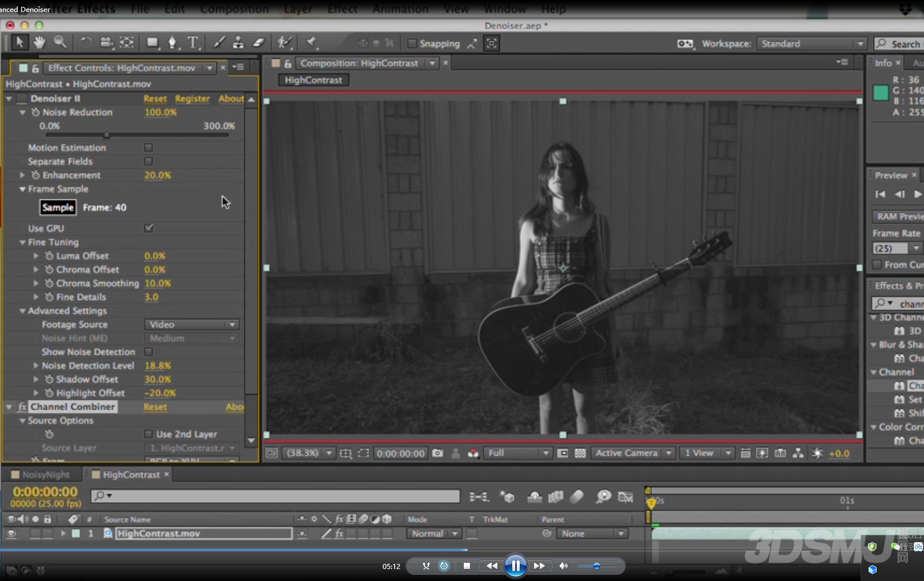Toggle the Use 2nd Layer checkbox
Image resolution: width=924 pixels, height=581 pixels.
pos(148,434)
